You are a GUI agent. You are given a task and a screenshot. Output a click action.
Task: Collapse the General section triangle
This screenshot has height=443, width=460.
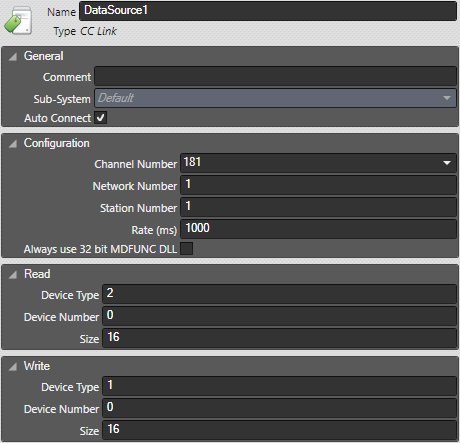(13, 57)
